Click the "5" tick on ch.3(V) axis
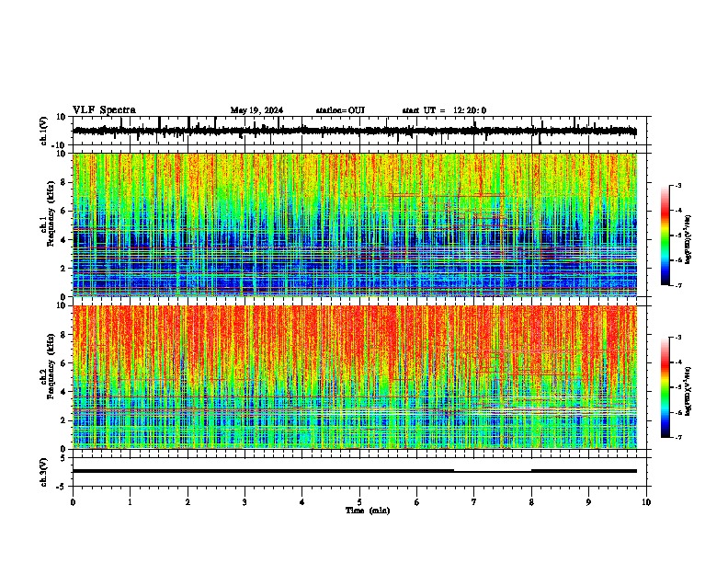 coord(63,457)
